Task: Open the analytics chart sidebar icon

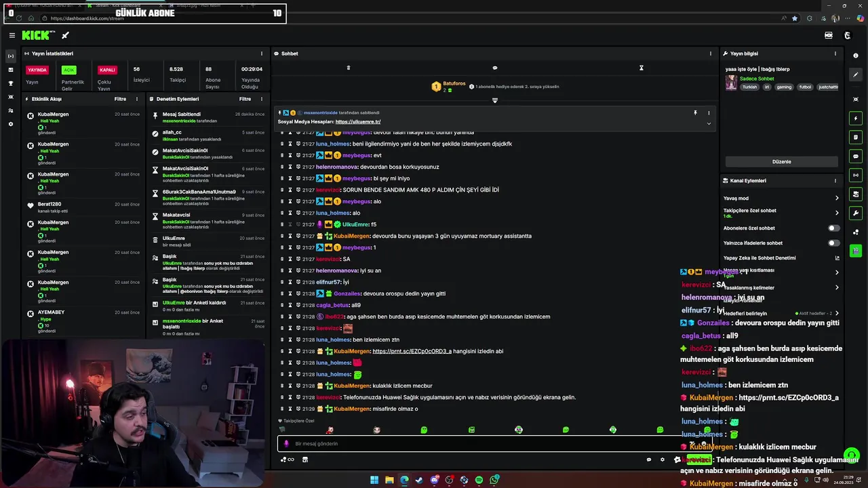Action: pos(10,70)
